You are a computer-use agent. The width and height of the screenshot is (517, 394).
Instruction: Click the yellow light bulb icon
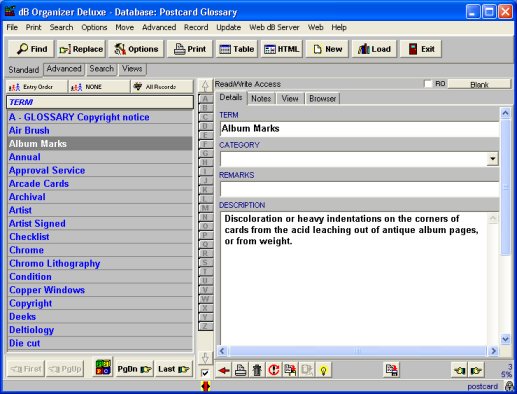click(323, 370)
